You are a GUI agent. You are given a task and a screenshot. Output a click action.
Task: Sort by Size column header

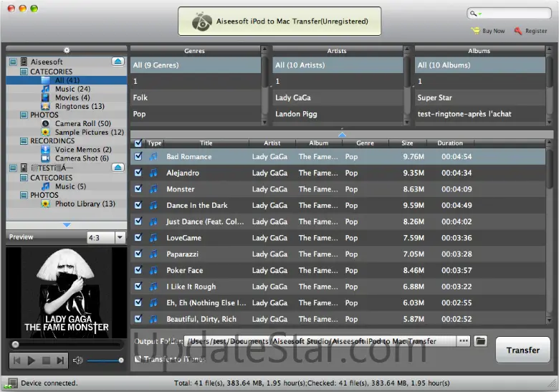click(407, 143)
